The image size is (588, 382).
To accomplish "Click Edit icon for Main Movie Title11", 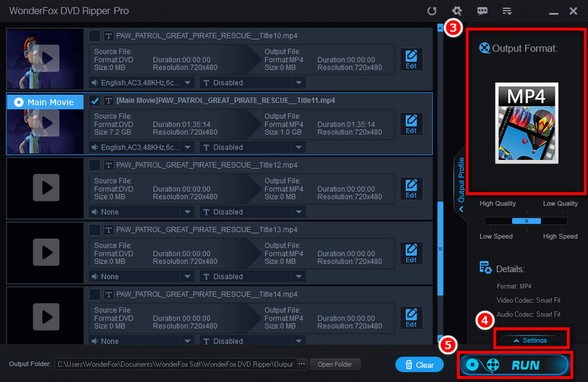I will pos(411,124).
